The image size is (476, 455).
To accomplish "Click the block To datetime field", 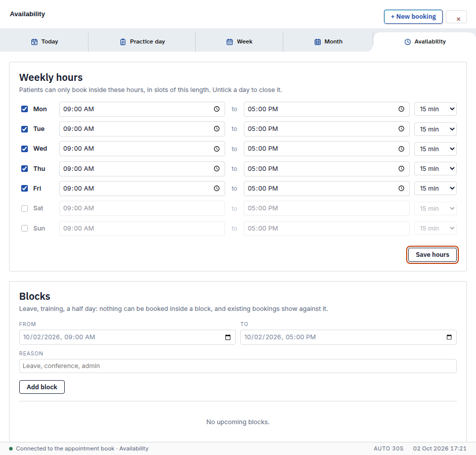I will 349,337.
